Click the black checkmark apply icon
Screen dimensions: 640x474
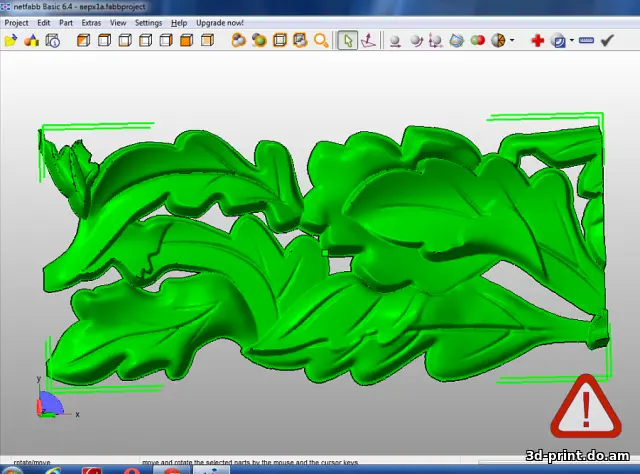607,40
